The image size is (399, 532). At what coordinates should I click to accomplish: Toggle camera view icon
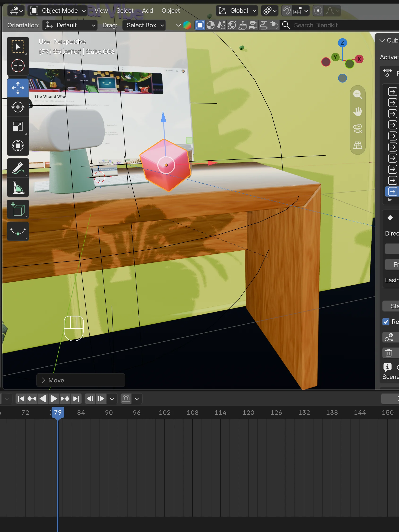click(358, 129)
